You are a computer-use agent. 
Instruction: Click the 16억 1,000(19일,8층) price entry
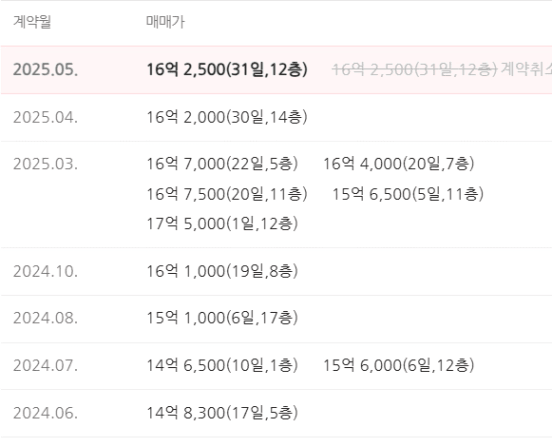pyautogui.click(x=222, y=271)
